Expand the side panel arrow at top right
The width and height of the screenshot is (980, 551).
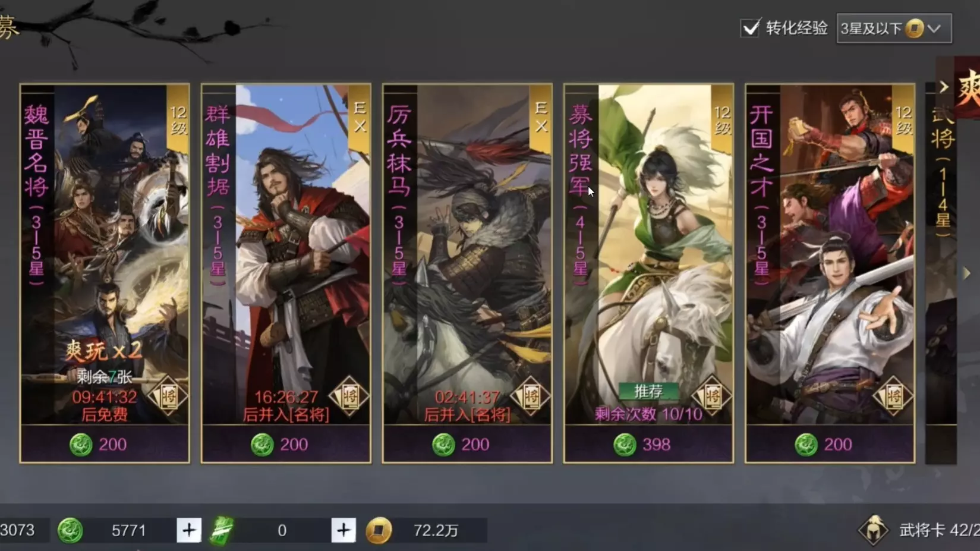coord(944,87)
